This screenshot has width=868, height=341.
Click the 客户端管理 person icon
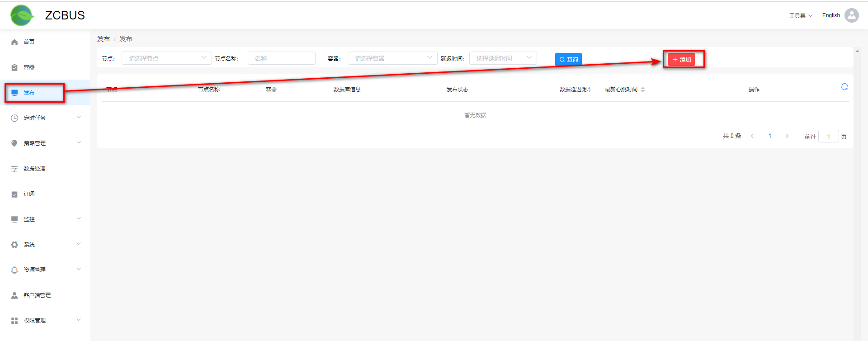pyautogui.click(x=14, y=295)
